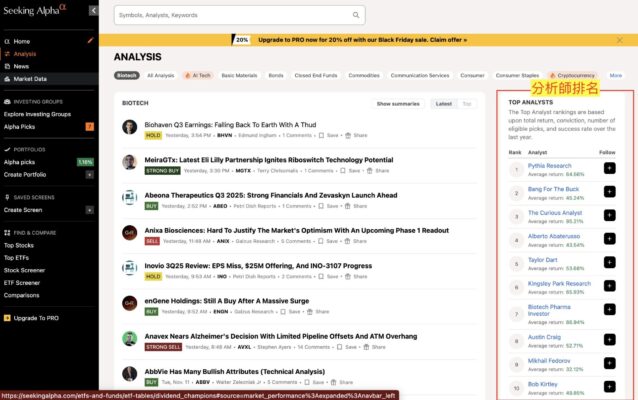638x400 pixels.
Task: Click the search magnifier icon
Action: click(x=357, y=15)
